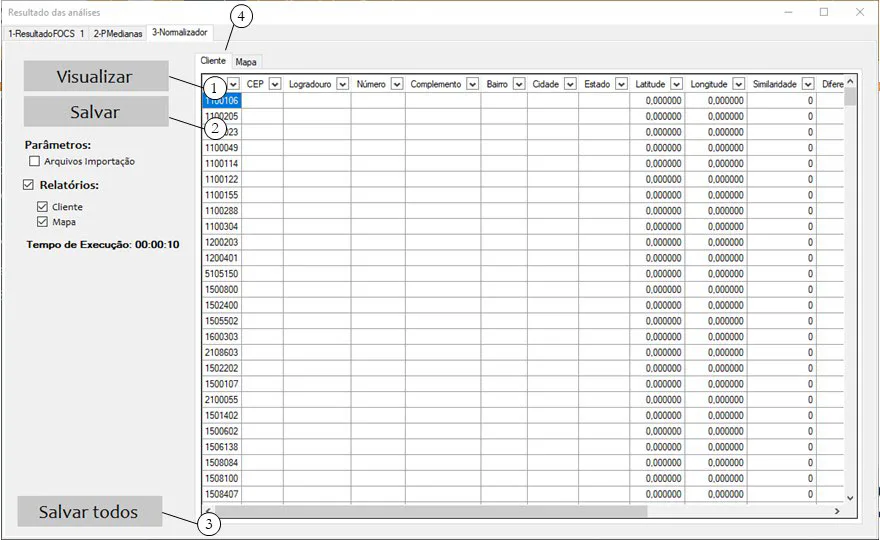880x540 pixels.
Task: Enable Arquivos Importação checkbox
Action: point(34,161)
